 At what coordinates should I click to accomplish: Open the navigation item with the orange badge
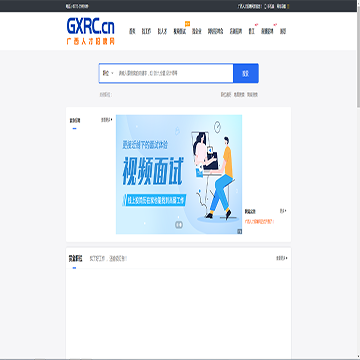click(179, 31)
